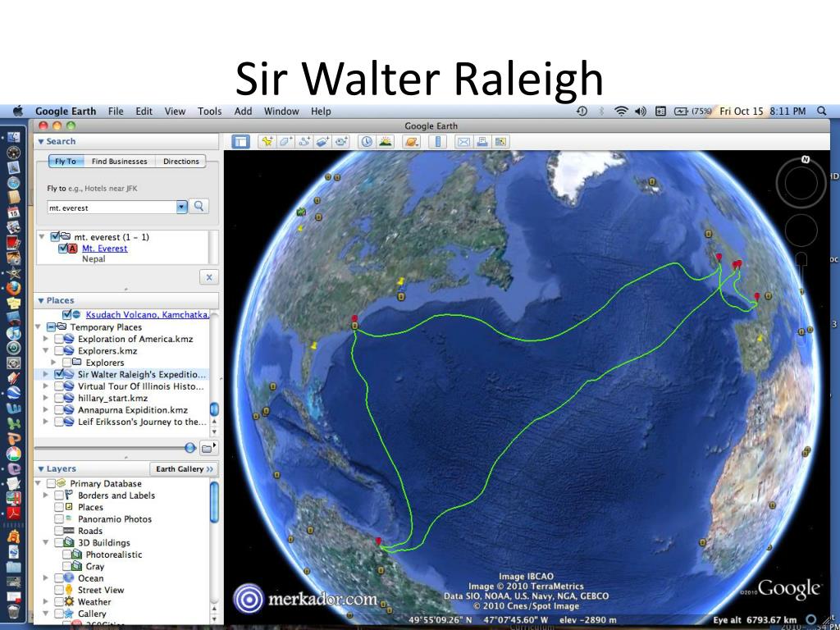The width and height of the screenshot is (840, 630).
Task: Expand Leif Eriksson's Journey item
Action: tap(46, 422)
